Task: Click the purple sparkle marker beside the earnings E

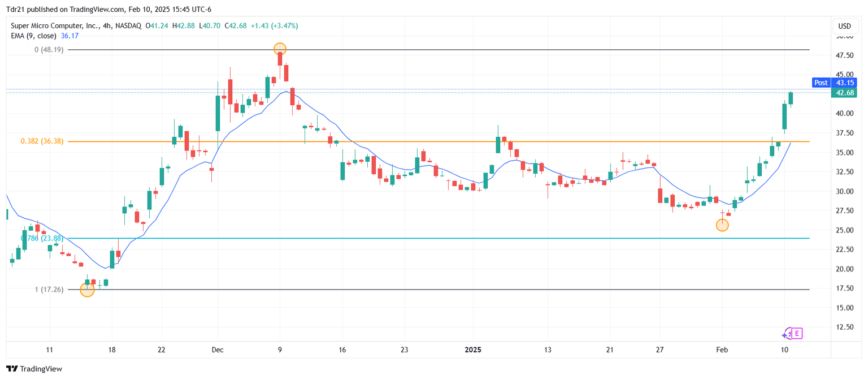Action: [x=787, y=334]
